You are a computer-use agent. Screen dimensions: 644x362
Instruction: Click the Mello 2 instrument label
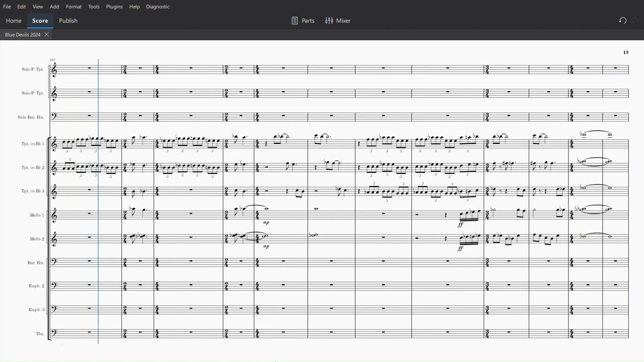37,239
